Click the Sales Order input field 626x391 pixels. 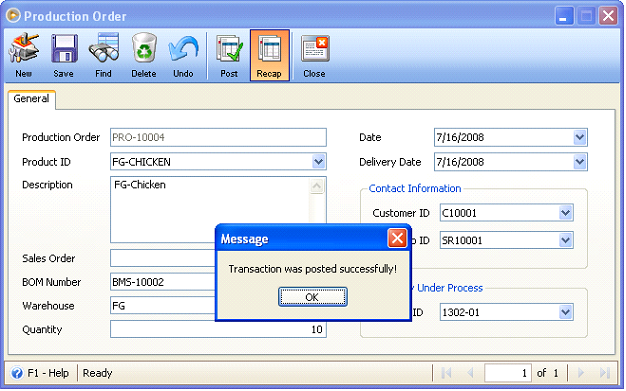point(163,258)
